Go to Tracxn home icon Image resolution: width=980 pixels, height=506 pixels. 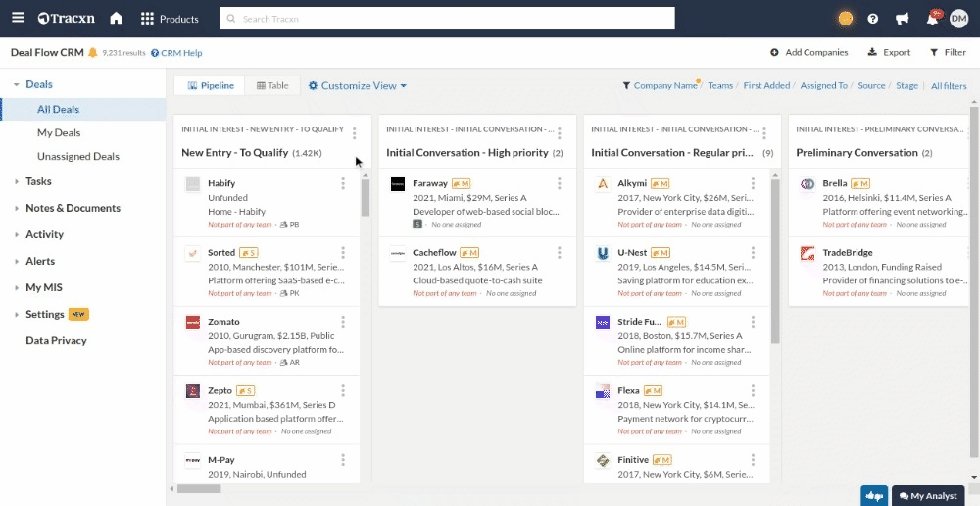116,19
